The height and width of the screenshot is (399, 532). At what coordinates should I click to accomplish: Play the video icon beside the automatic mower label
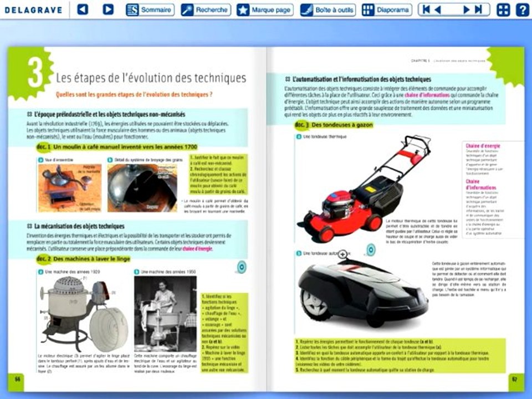point(371,250)
